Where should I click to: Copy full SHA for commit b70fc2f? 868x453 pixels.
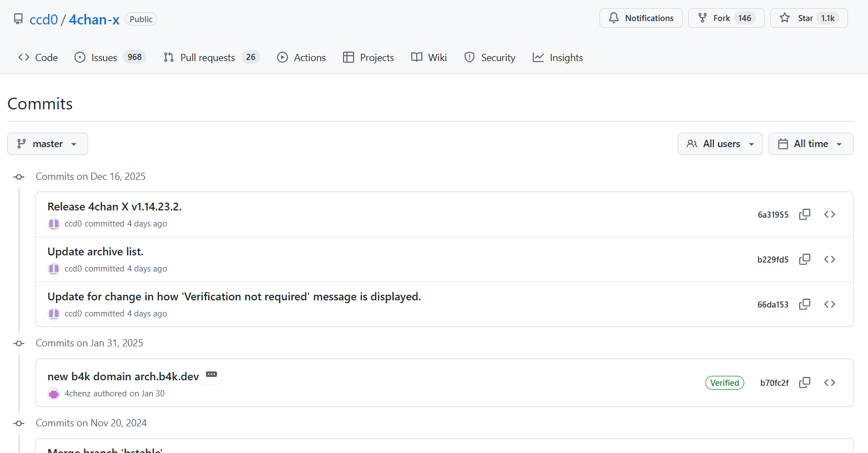pyautogui.click(x=804, y=382)
